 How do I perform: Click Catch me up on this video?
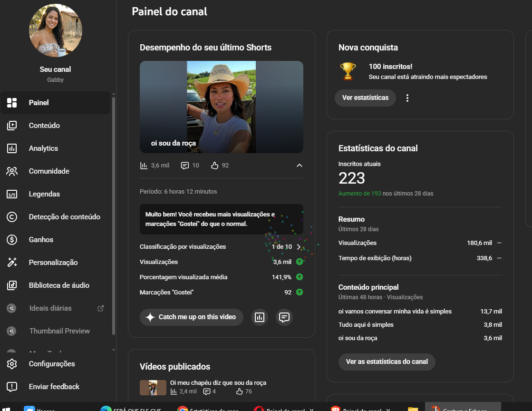click(x=191, y=317)
